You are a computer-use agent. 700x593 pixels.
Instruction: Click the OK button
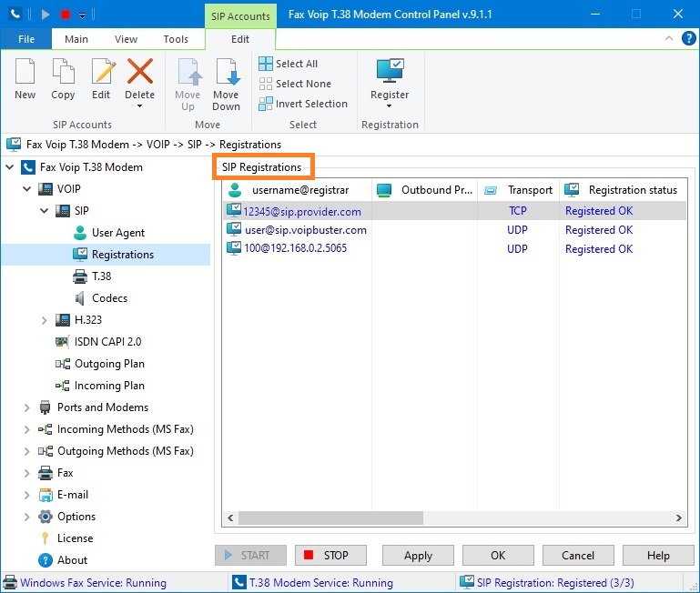(498, 556)
